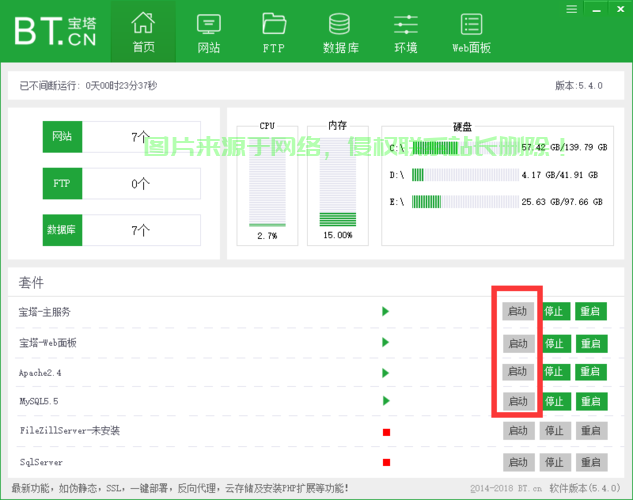Click the green 网站 count tile
Viewport: 633px width, 500px height.
[63, 137]
